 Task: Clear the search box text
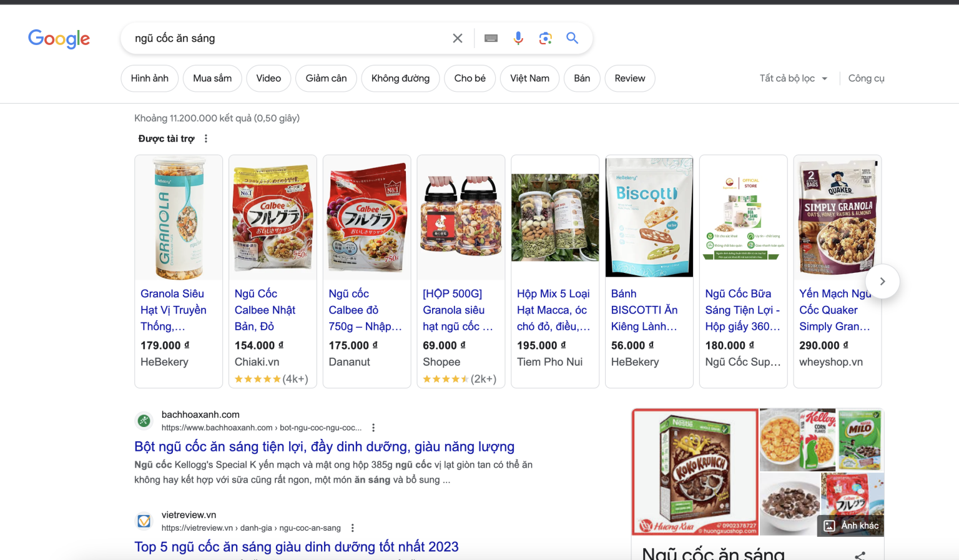[x=457, y=38]
